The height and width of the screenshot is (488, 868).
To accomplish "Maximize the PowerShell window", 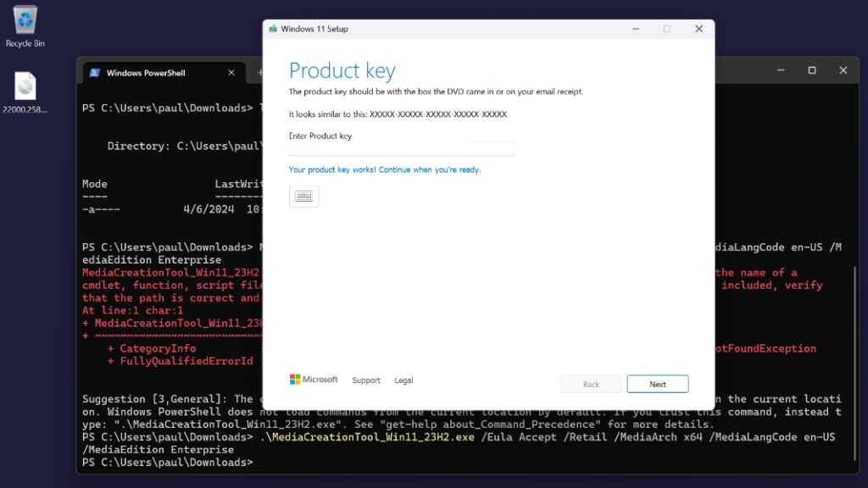I will pyautogui.click(x=811, y=70).
